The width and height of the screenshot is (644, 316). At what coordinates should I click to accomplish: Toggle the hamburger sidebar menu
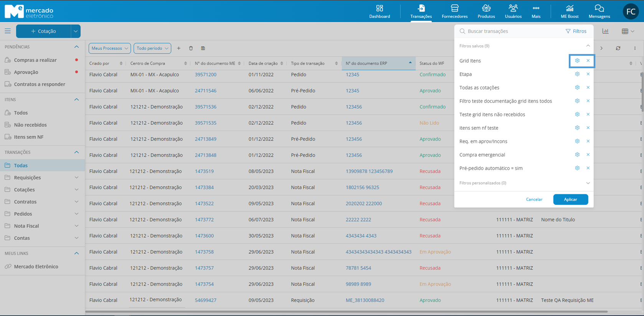click(8, 31)
